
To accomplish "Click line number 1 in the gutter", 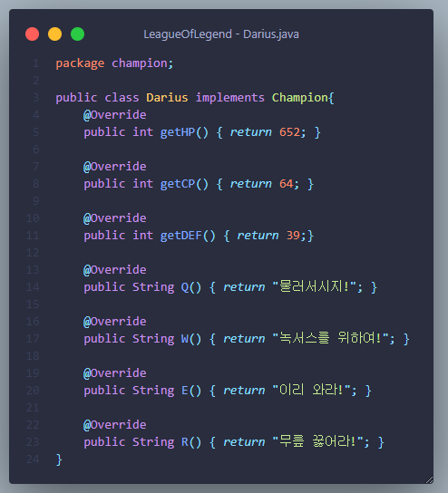I will (36, 63).
